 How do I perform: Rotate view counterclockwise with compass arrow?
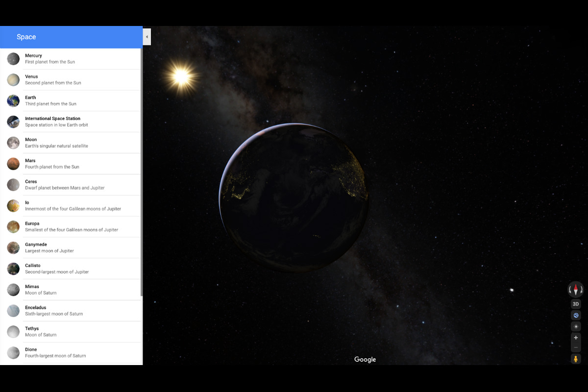click(x=570, y=290)
